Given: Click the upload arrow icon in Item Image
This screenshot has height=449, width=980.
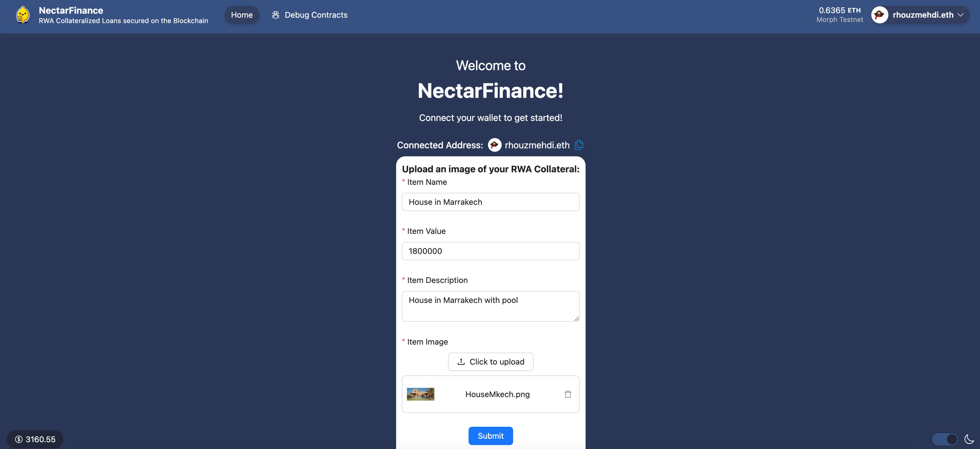Looking at the screenshot, I should pyautogui.click(x=461, y=362).
